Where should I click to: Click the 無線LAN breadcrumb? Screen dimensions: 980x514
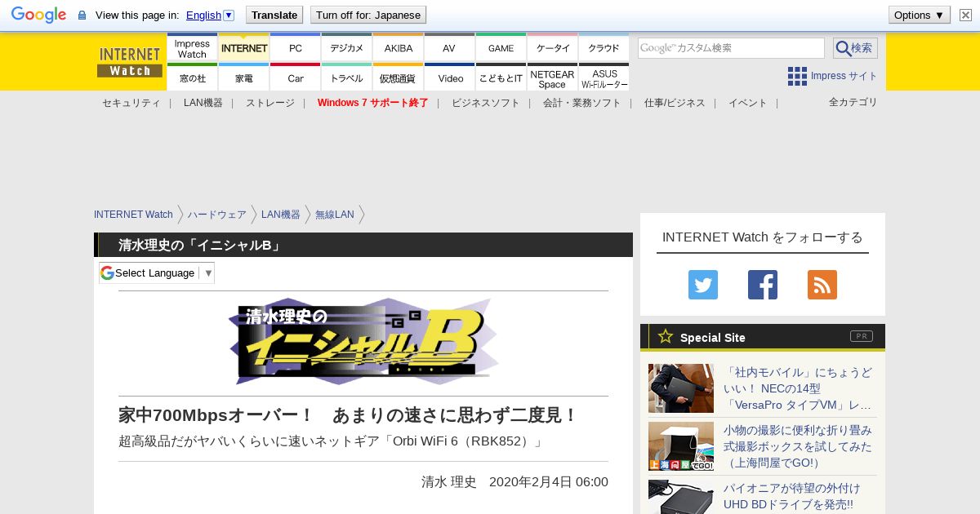[x=335, y=215]
